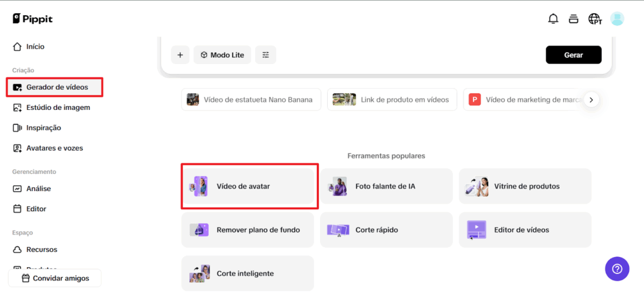This screenshot has height=301, width=644.
Task: Click the plus add-media button
Action: click(180, 55)
